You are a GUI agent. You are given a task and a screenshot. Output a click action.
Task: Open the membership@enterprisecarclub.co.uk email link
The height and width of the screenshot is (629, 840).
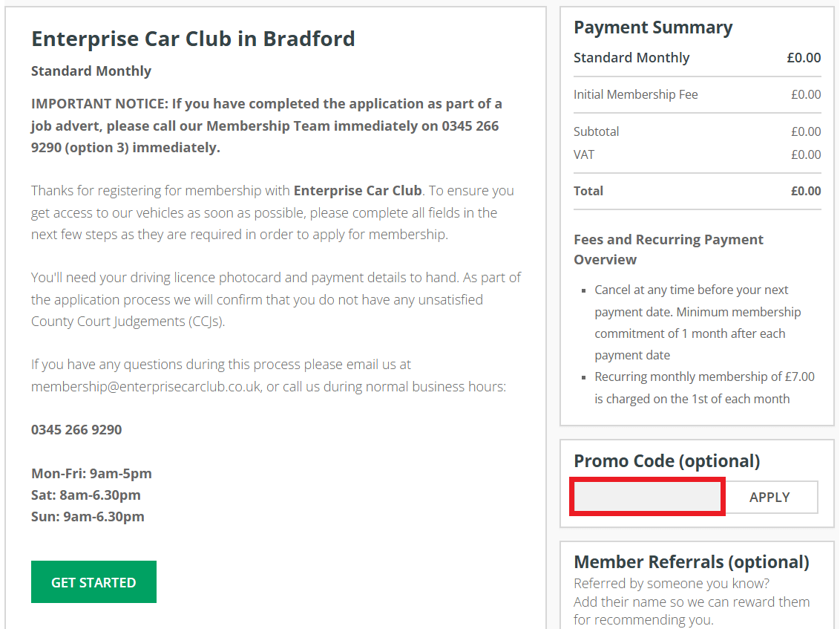coord(145,387)
